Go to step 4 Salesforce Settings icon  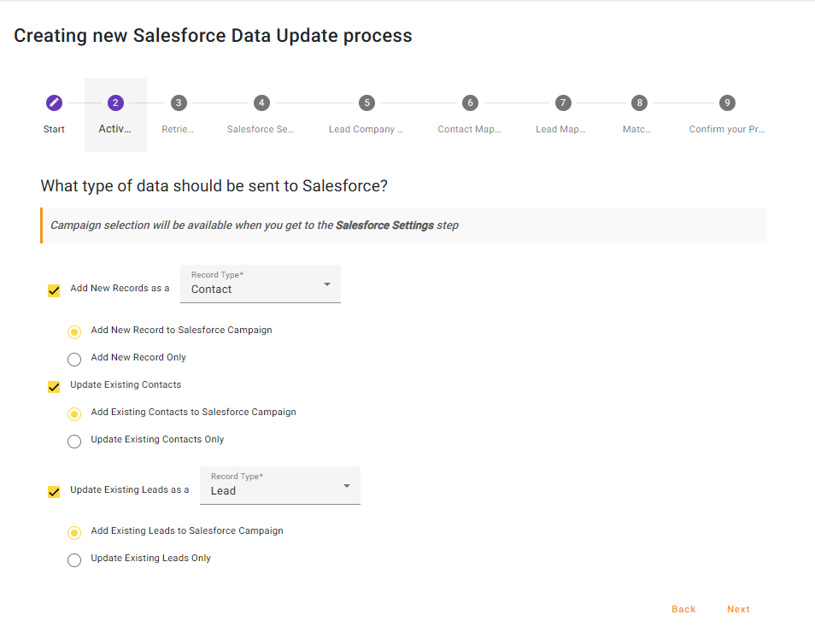click(x=261, y=102)
